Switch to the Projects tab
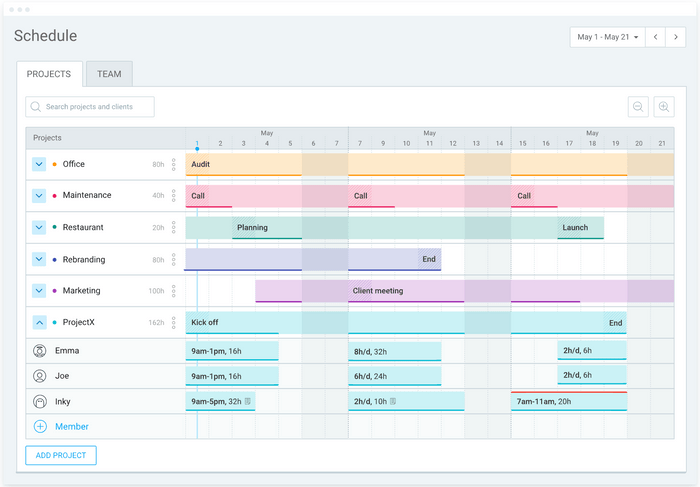This screenshot has height=487, width=700. (49, 74)
